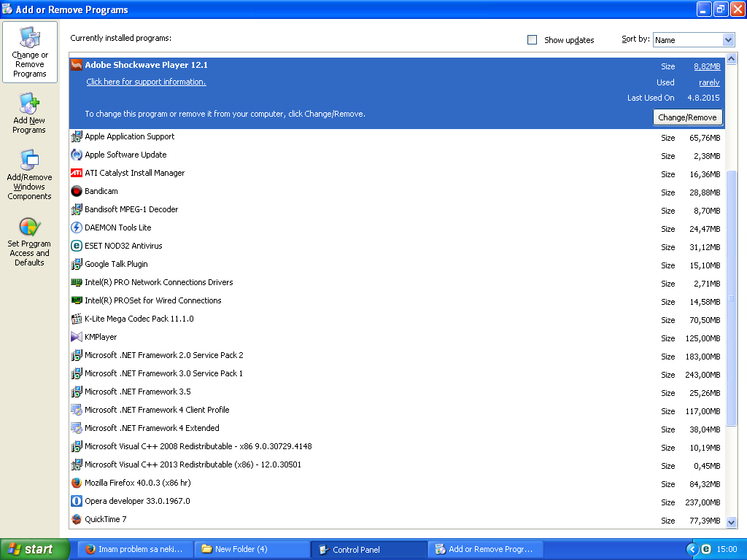Switch to New Folder (4) taskbar window
747x560 pixels.
(252, 549)
